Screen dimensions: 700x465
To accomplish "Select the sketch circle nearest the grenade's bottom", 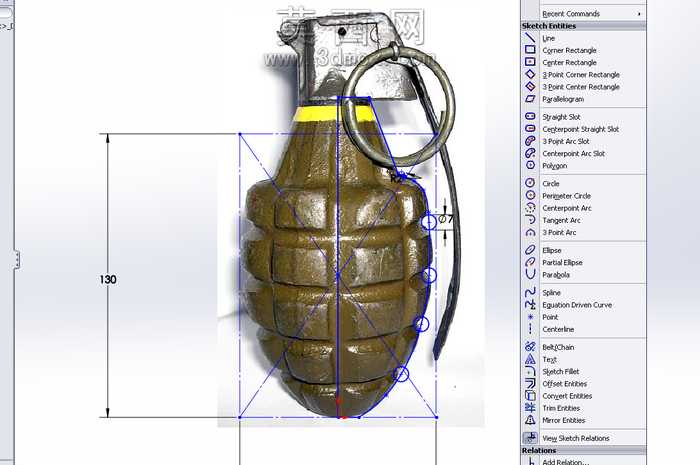I will [401, 374].
